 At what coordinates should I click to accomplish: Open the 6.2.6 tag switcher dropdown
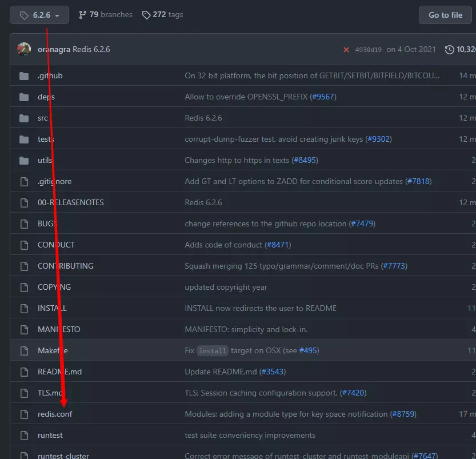tap(39, 15)
